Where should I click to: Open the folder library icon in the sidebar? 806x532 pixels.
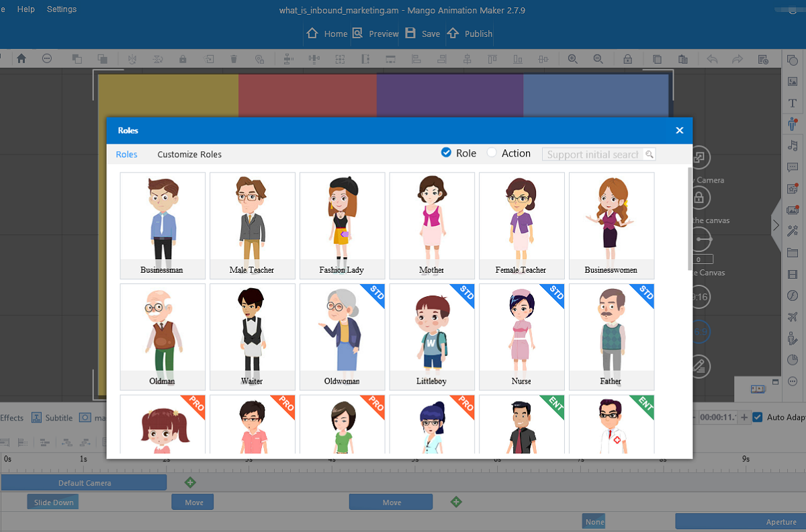(x=793, y=253)
